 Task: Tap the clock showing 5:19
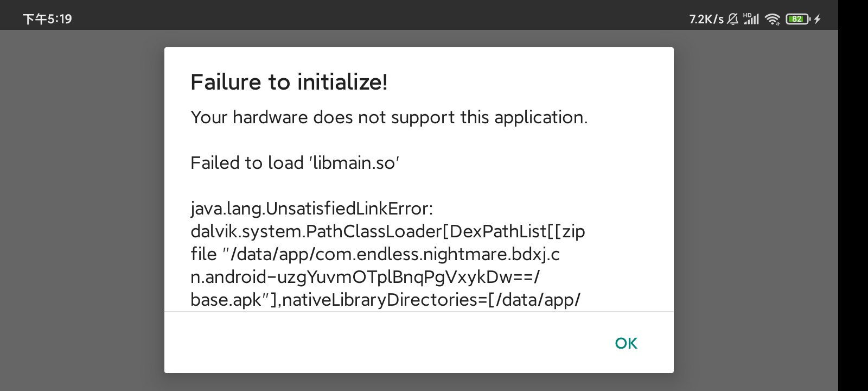[x=47, y=19]
